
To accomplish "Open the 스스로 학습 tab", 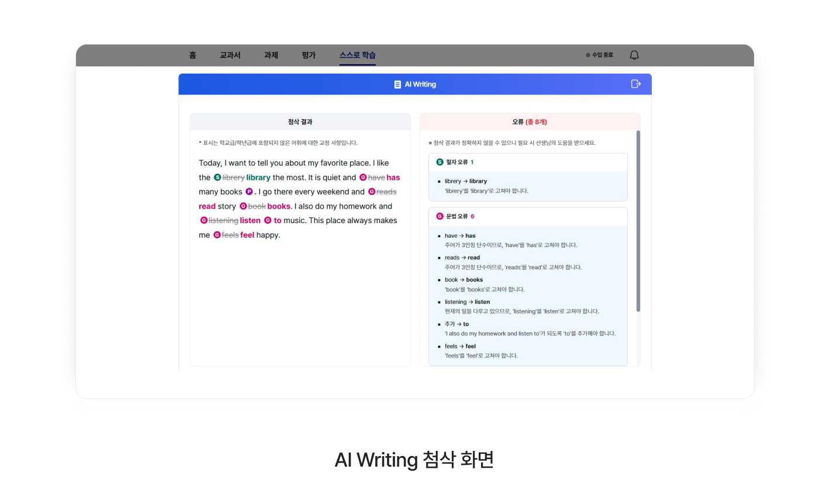I will click(x=358, y=55).
